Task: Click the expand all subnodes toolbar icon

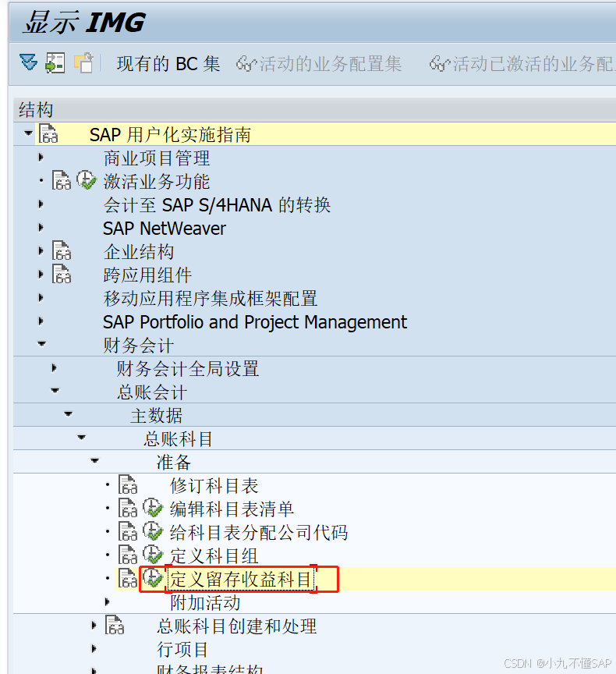Action: [x=29, y=62]
